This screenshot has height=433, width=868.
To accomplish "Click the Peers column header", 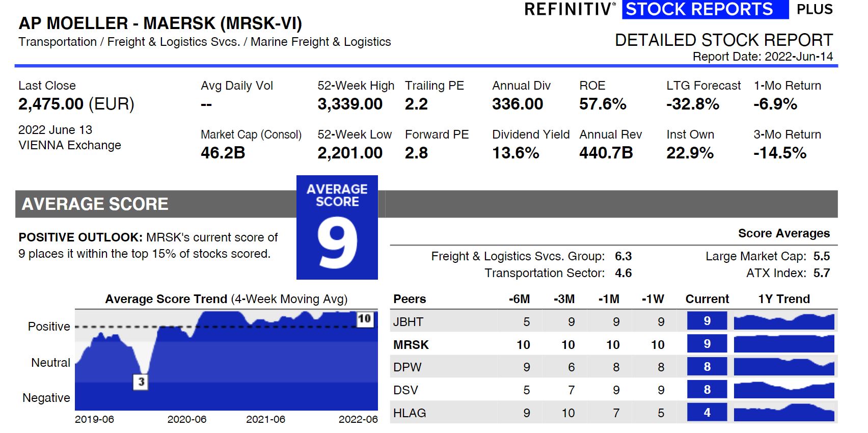I will [410, 299].
